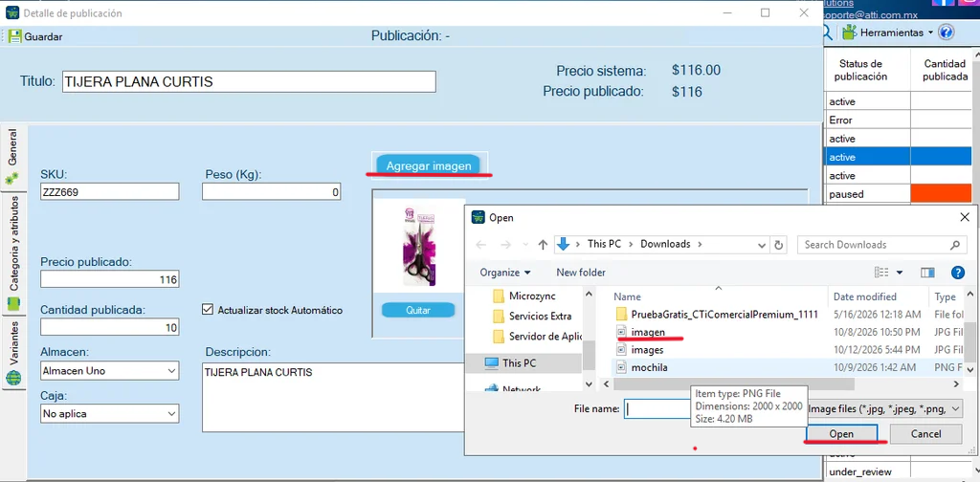Click the Descripcion text area

pyautogui.click(x=332, y=397)
